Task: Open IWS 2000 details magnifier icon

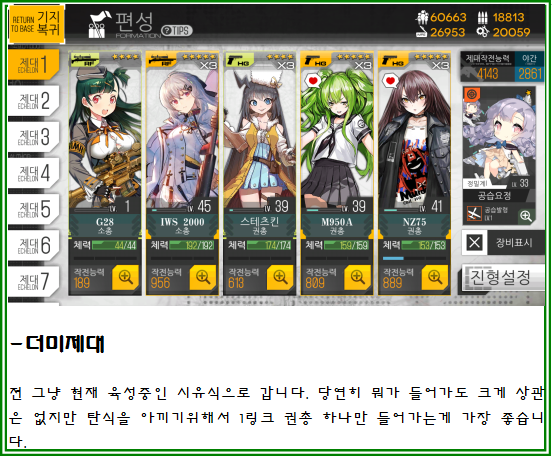Action: (x=203, y=277)
